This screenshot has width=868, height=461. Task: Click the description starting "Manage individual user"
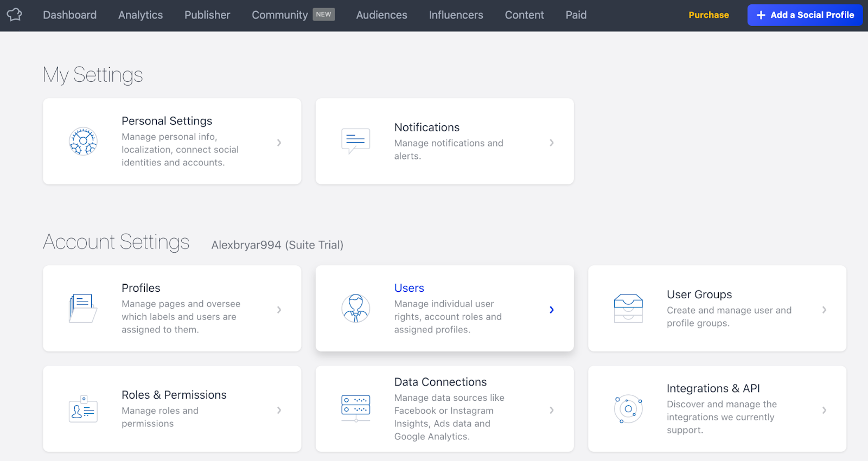448,317
